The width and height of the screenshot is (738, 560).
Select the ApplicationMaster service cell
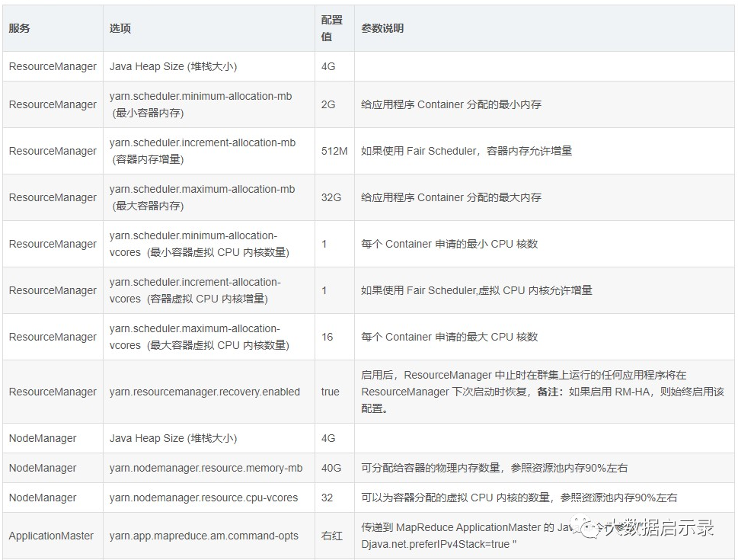(51, 536)
